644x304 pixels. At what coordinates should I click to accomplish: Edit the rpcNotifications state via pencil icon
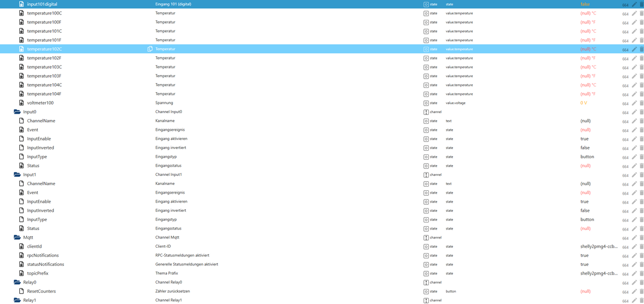[x=634, y=255]
